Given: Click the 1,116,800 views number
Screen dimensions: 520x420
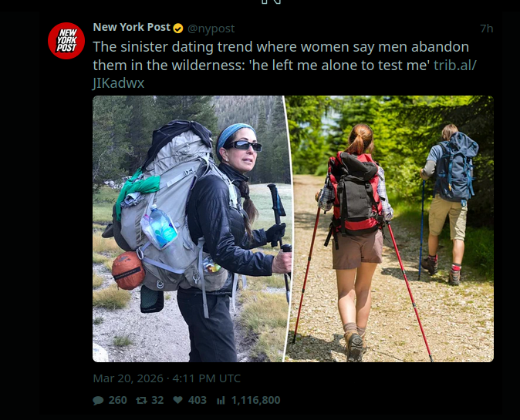Looking at the screenshot, I should point(255,400).
